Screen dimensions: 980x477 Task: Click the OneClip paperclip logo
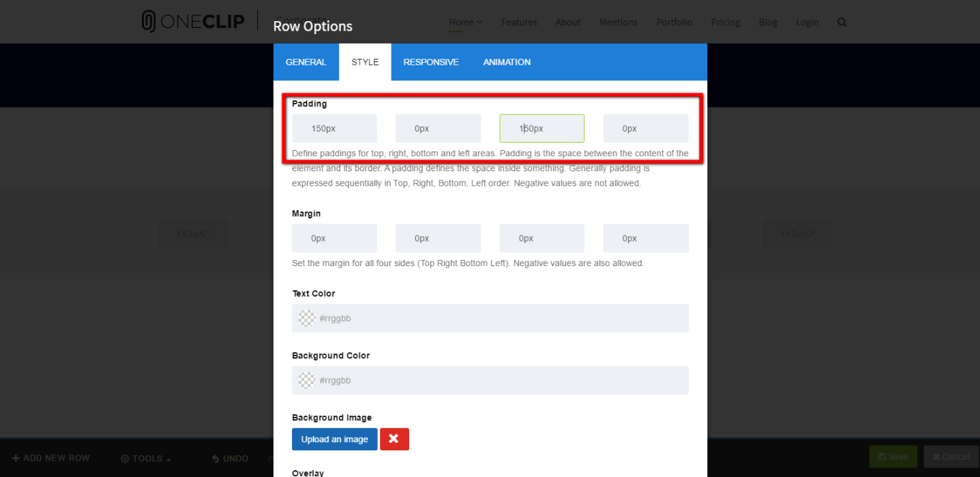click(x=149, y=22)
